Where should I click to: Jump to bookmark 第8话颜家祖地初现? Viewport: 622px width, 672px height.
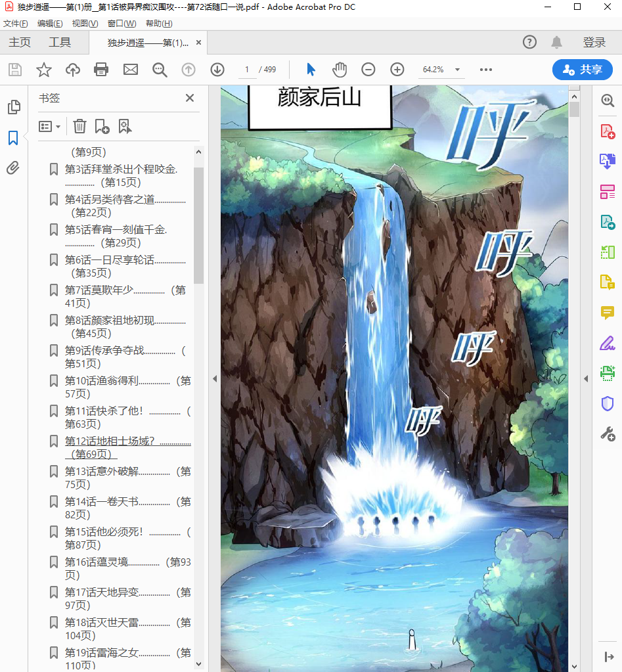pyautogui.click(x=125, y=326)
